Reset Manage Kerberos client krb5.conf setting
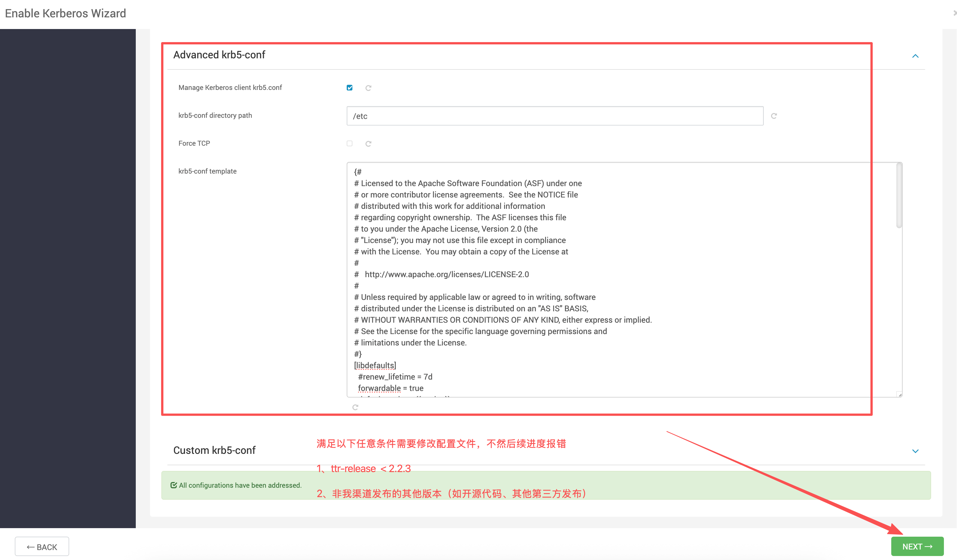The image size is (957, 560). (x=368, y=88)
